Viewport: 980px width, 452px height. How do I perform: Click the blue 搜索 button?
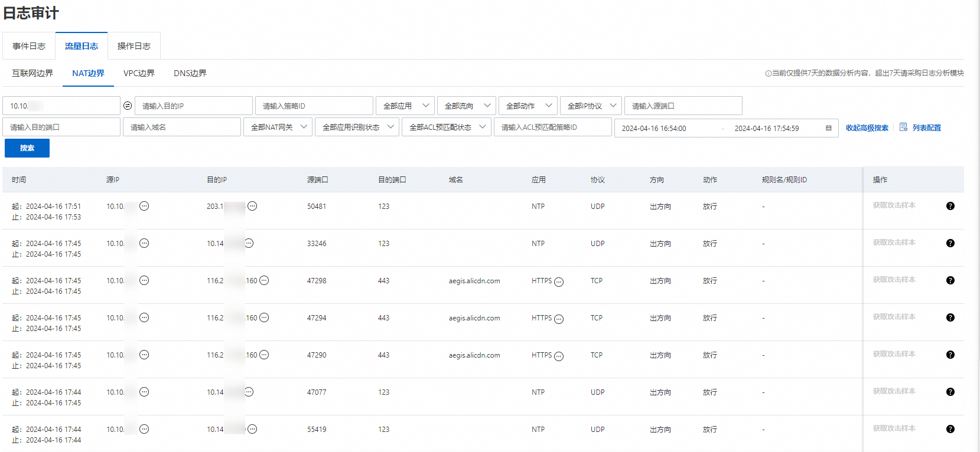27,148
